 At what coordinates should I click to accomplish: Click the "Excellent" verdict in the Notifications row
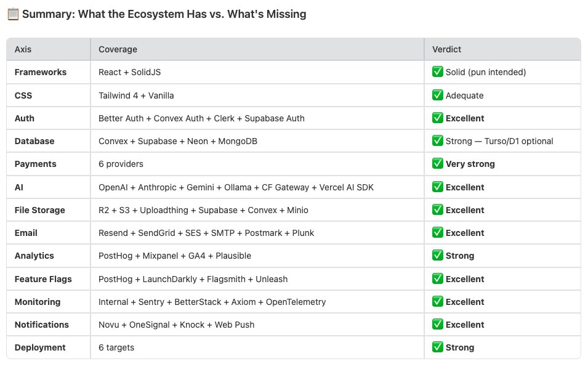point(465,325)
